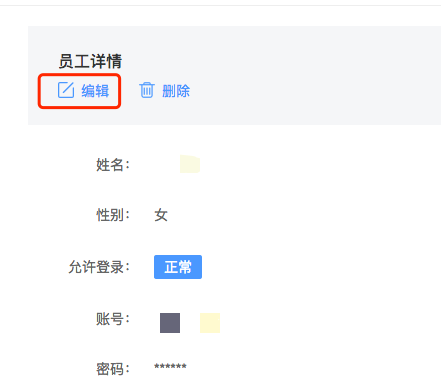Click the pale yellow account block
Viewport: 441px width, 385px height.
[x=210, y=323]
